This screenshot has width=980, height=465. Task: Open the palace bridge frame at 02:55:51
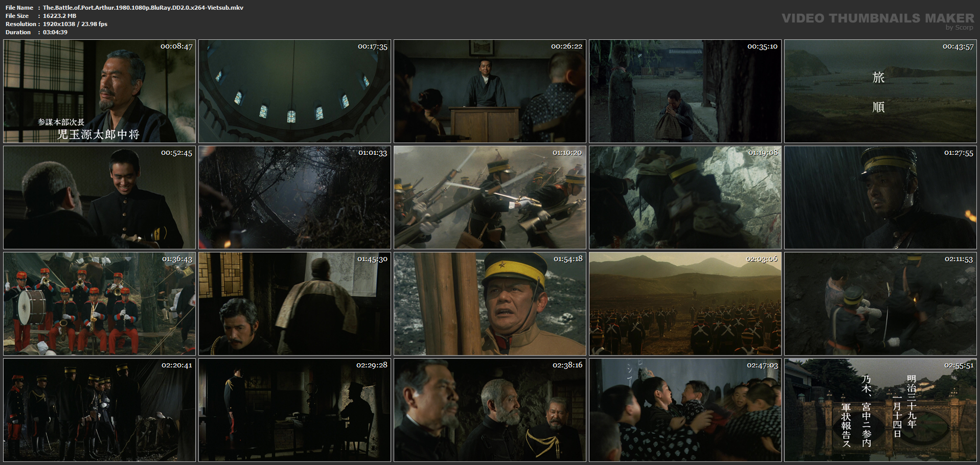(x=881, y=410)
